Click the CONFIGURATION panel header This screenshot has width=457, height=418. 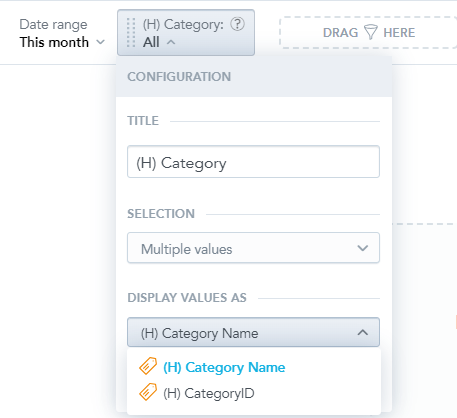pyautogui.click(x=254, y=77)
